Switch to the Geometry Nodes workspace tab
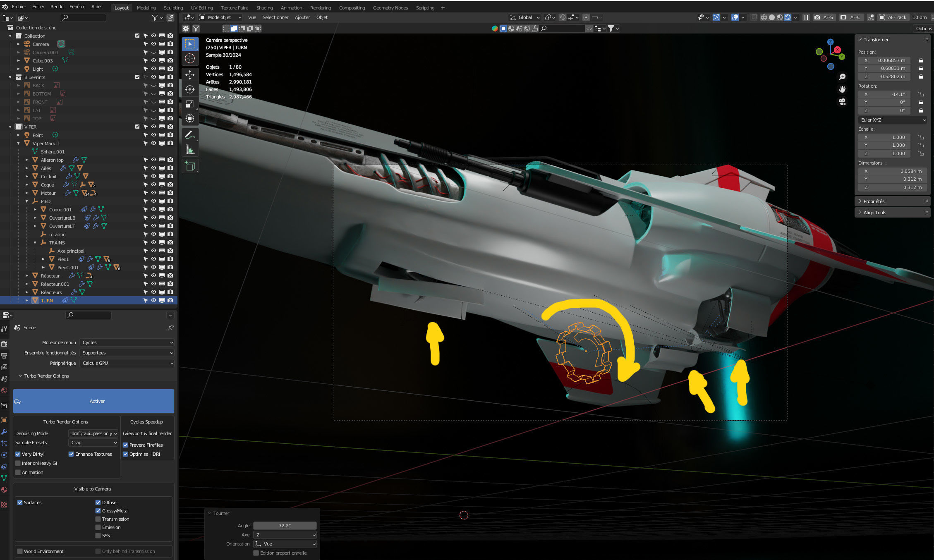This screenshot has height=560, width=934. tap(390, 8)
